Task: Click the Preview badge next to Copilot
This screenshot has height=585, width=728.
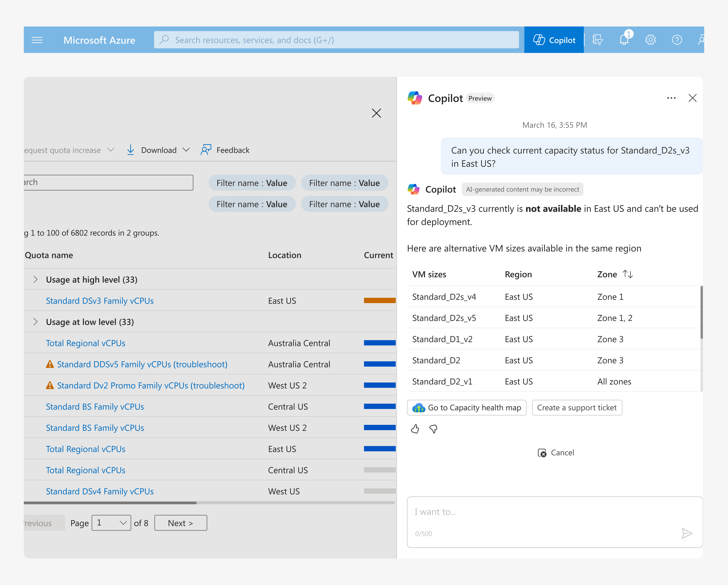Action: (x=480, y=98)
